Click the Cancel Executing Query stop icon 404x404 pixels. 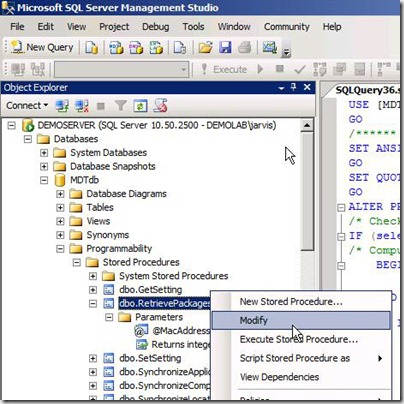pyautogui.click(x=280, y=69)
